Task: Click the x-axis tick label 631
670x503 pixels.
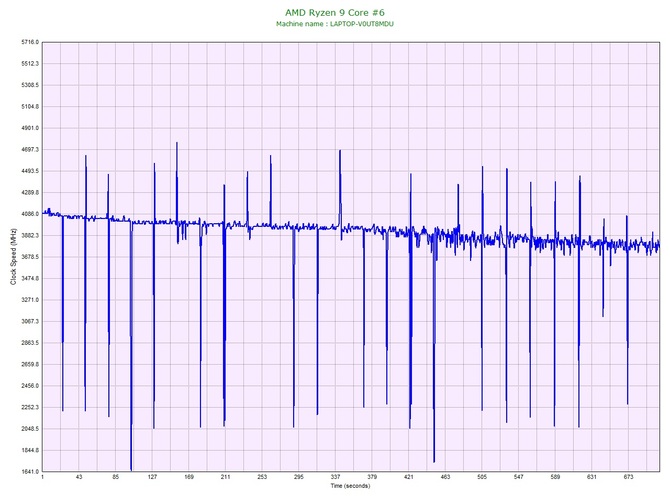Action: [x=592, y=477]
